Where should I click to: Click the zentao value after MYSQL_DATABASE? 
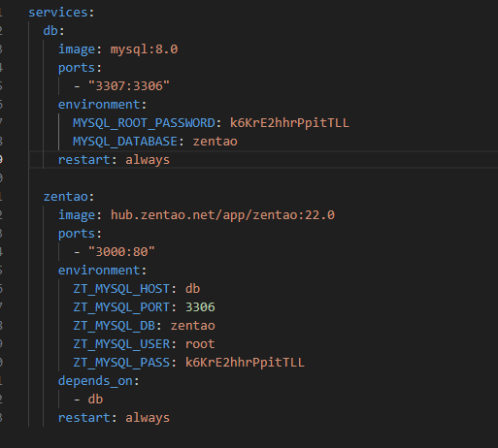point(216,142)
